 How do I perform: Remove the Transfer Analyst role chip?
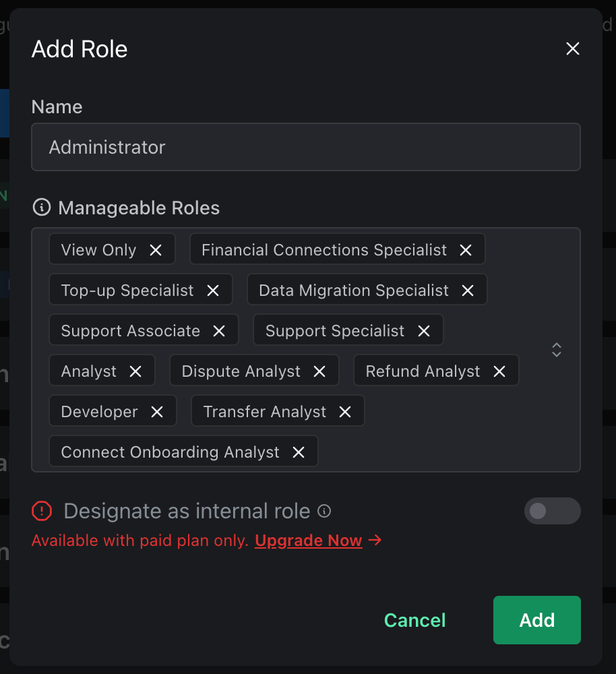click(x=344, y=411)
